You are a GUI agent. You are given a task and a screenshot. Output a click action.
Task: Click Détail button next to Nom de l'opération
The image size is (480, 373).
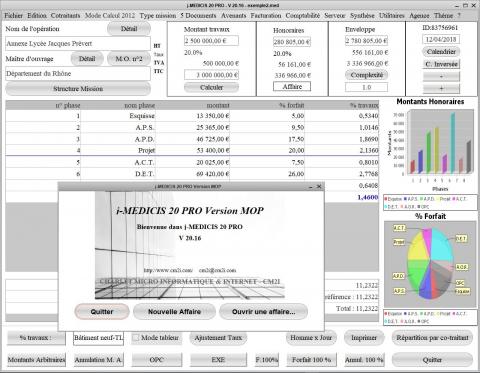tap(129, 29)
